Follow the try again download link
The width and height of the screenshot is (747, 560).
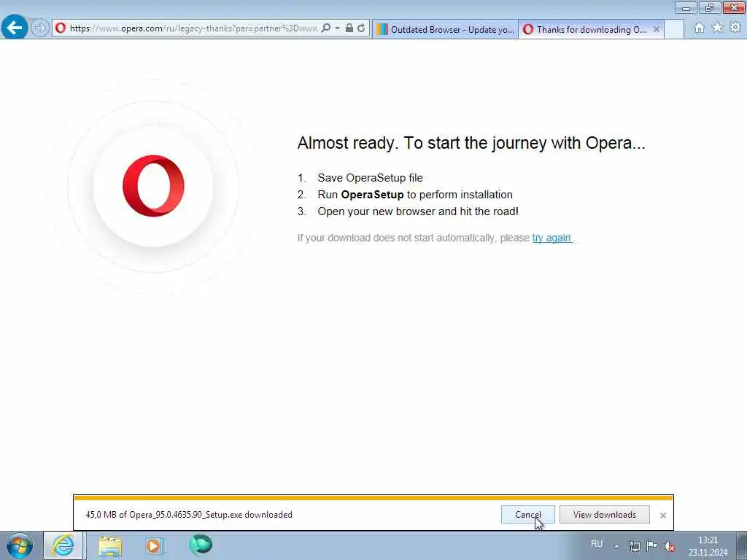(551, 238)
